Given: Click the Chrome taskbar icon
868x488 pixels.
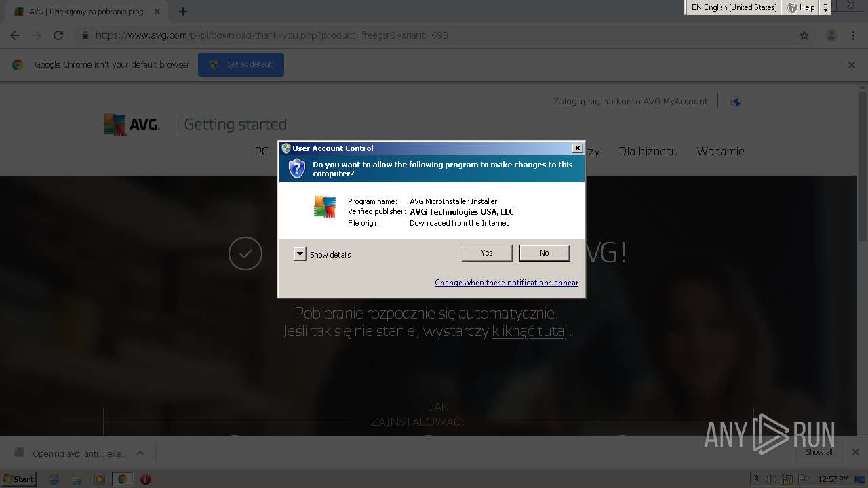Looking at the screenshot, I should (x=123, y=479).
